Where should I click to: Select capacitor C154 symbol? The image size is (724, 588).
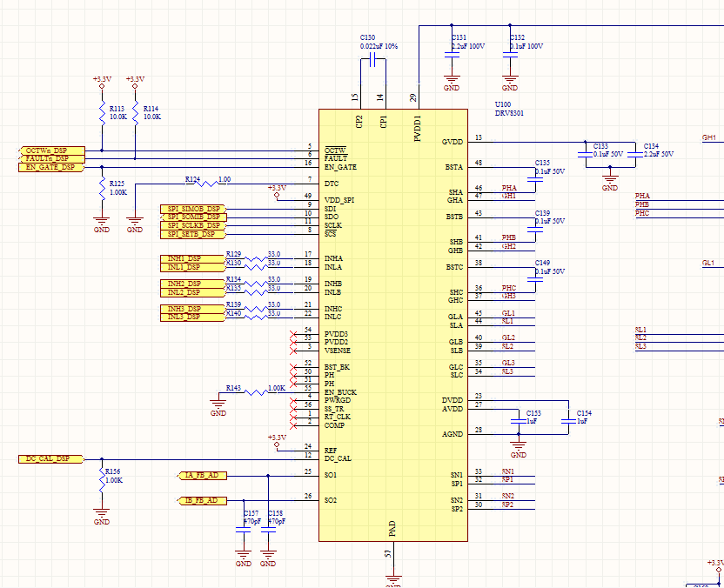pos(568,421)
